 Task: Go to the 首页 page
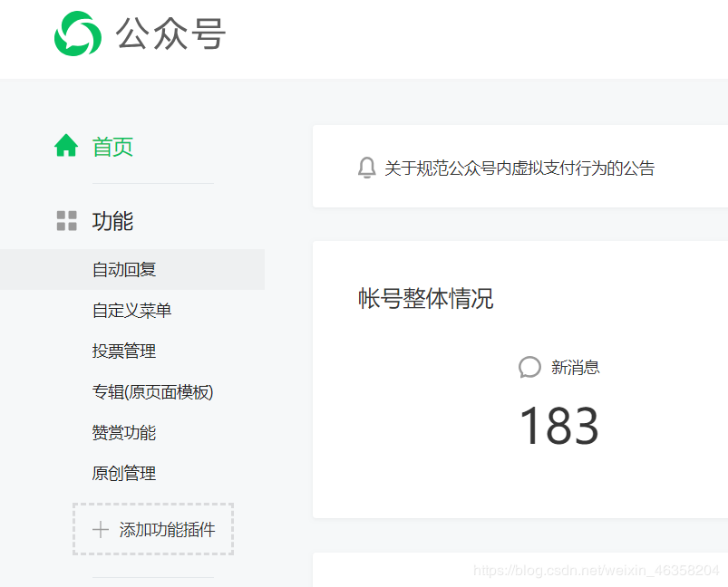coord(112,147)
